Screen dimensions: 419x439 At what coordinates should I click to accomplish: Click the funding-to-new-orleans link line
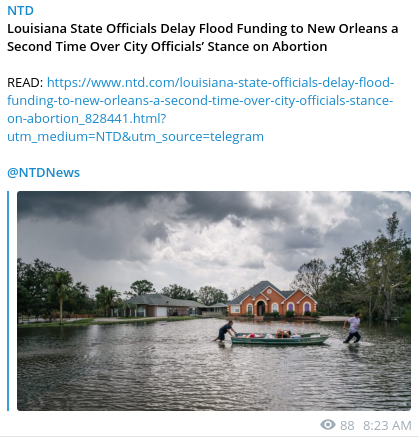pyautogui.click(x=200, y=101)
